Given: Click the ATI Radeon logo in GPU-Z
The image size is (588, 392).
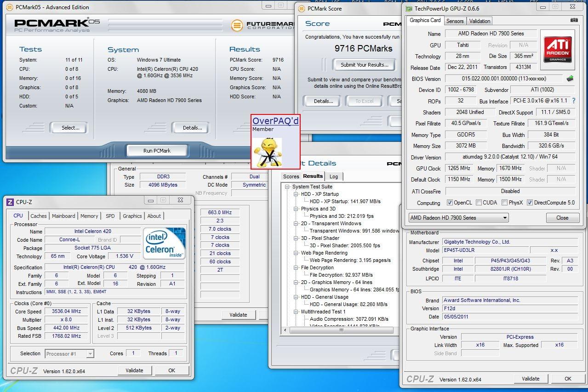Looking at the screenshot, I should tap(558, 50).
